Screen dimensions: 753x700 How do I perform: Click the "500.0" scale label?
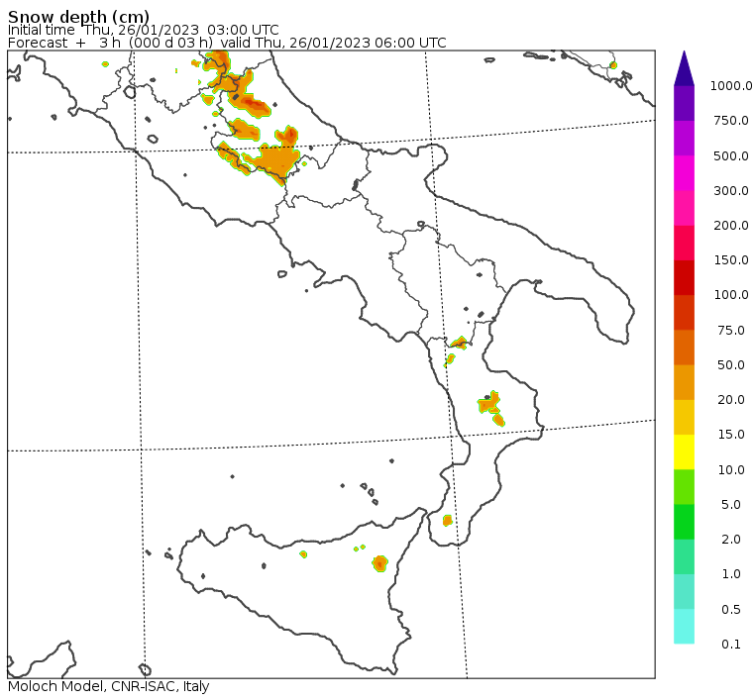tap(731, 155)
